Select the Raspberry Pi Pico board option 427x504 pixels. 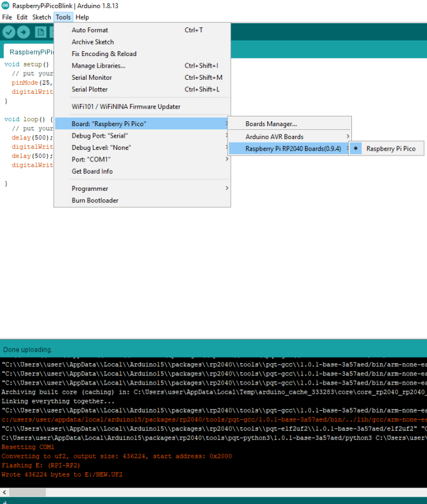[x=390, y=148]
